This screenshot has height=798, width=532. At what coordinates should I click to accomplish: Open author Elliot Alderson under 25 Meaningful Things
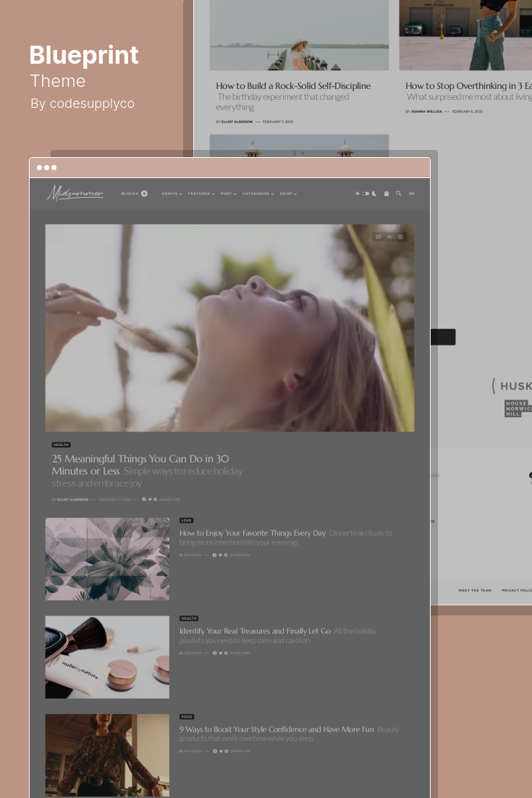tap(72, 500)
